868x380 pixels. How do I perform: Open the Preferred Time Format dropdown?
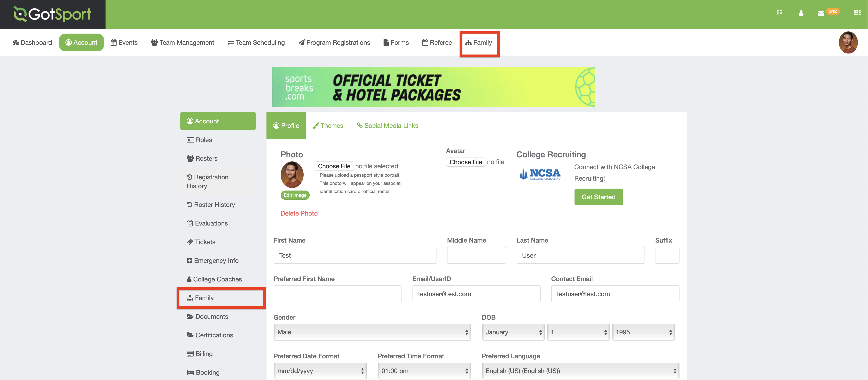(424, 371)
